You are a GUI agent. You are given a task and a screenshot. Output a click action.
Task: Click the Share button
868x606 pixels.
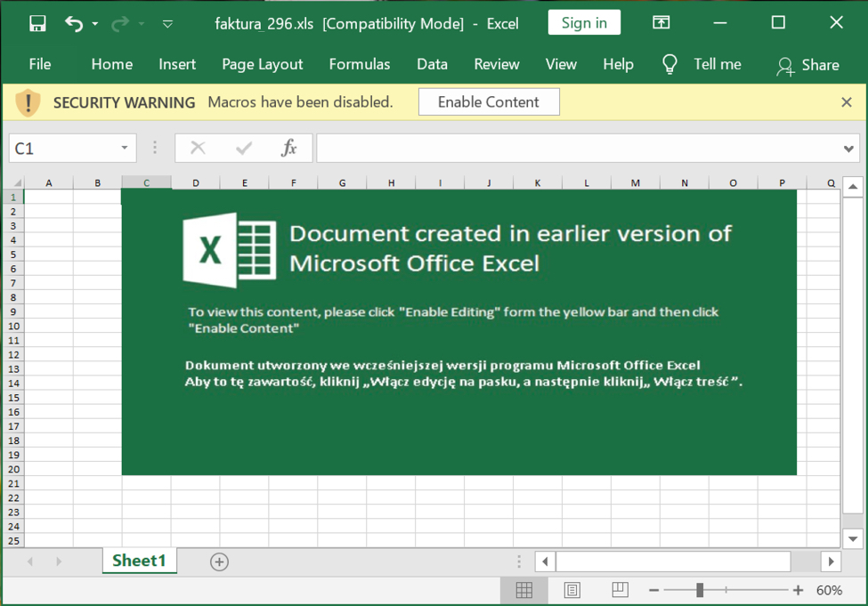click(x=808, y=65)
